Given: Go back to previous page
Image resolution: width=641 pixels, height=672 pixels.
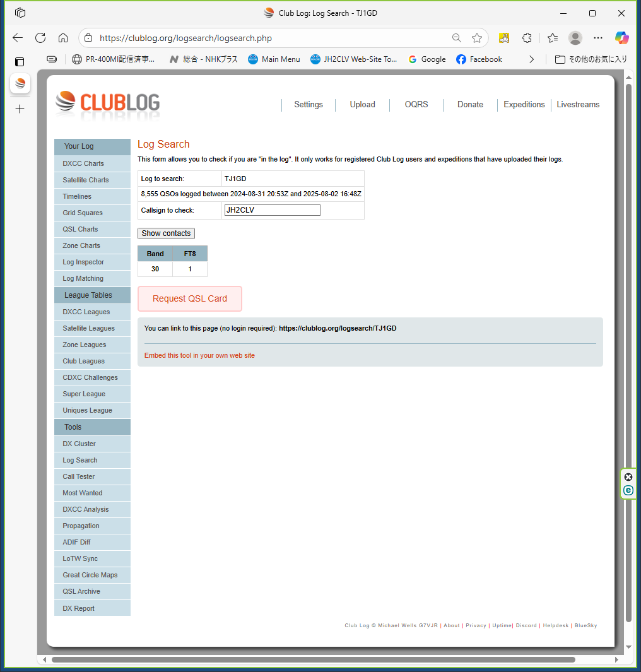Looking at the screenshot, I should point(18,38).
